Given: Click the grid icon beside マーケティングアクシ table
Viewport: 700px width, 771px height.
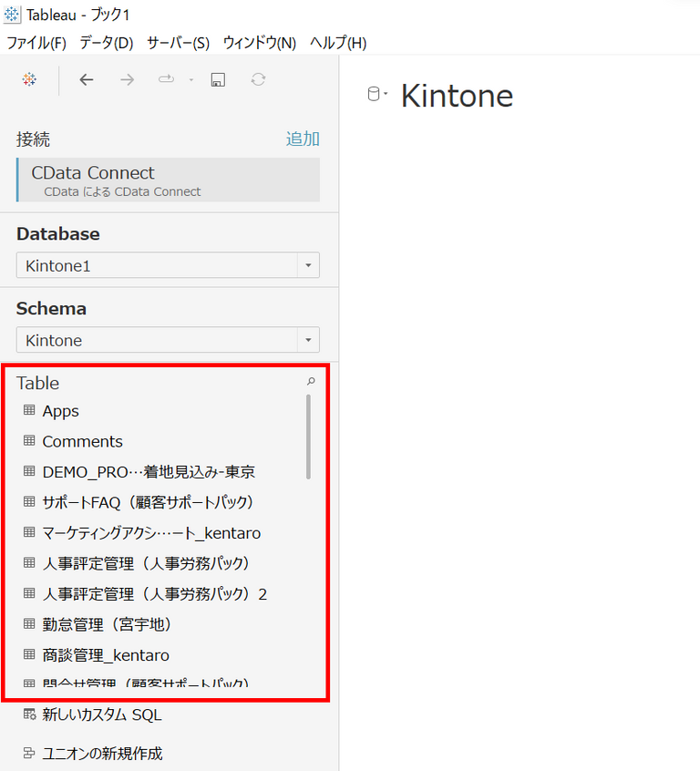Looking at the screenshot, I should pyautogui.click(x=29, y=532).
